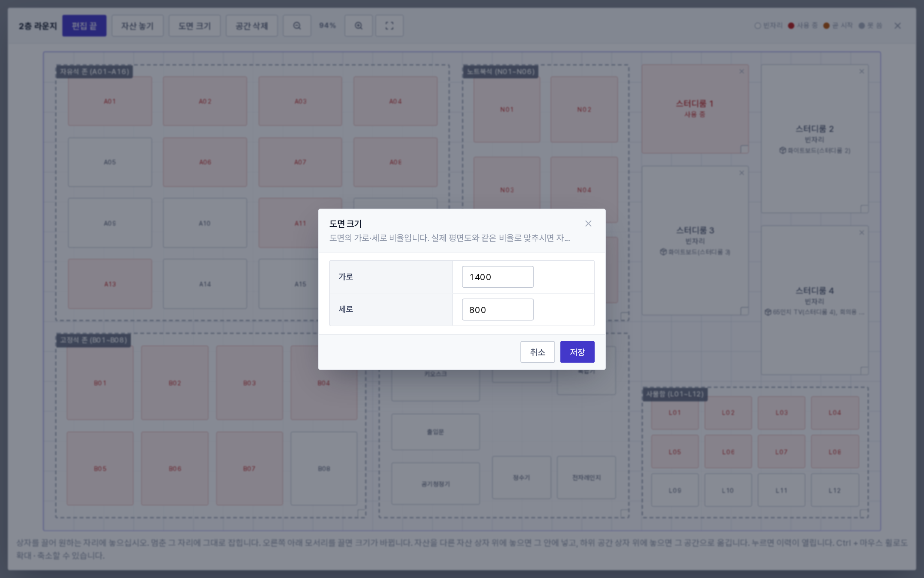Click the 편집 끝 toolbar button

tap(84, 26)
